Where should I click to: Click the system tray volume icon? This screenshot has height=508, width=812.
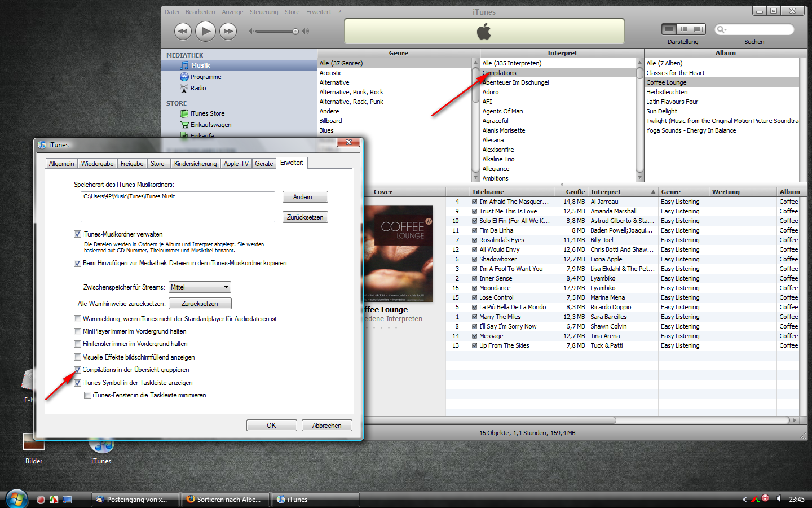[779, 499]
